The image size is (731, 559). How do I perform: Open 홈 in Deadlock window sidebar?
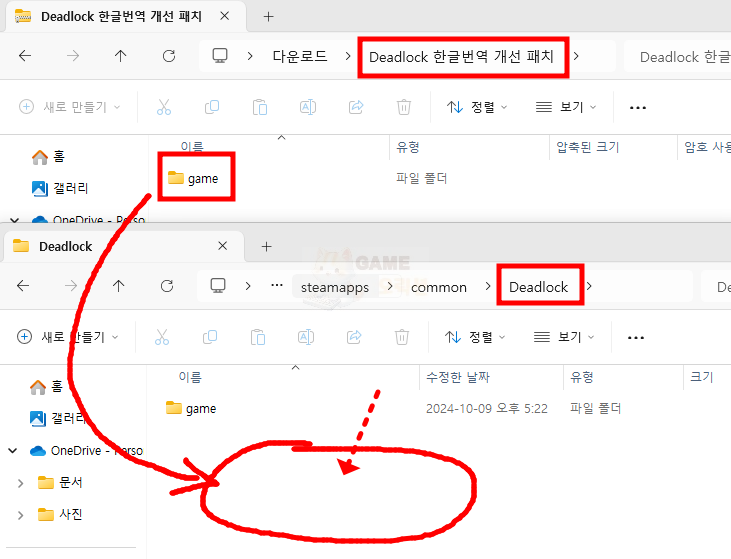pyautogui.click(x=47, y=386)
